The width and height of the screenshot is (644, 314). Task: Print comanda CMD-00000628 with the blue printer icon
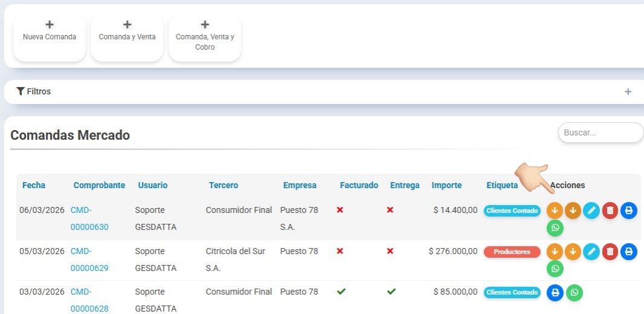[x=555, y=293]
